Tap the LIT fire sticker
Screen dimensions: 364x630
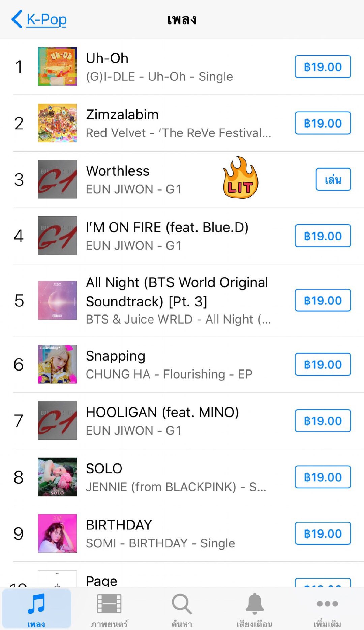pyautogui.click(x=240, y=178)
